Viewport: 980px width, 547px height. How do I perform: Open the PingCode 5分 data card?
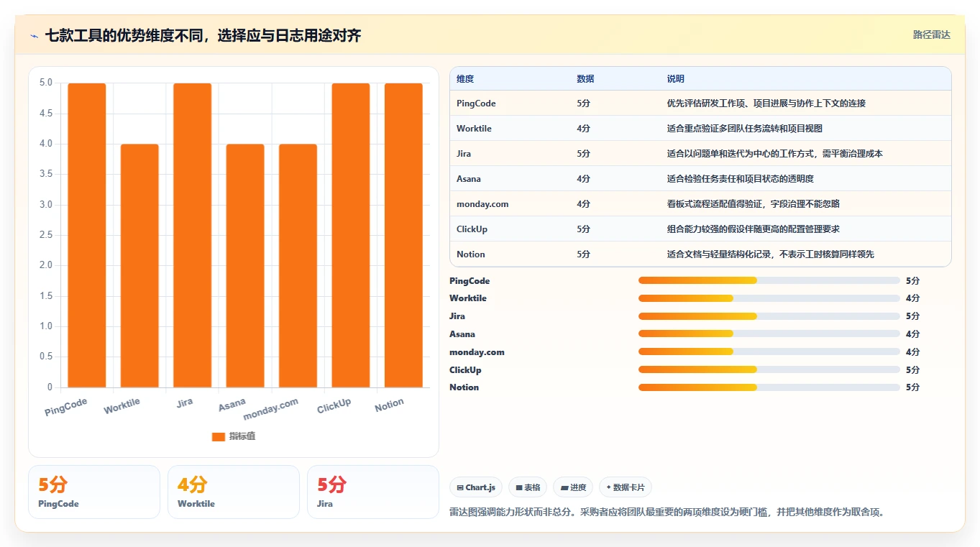(x=94, y=492)
